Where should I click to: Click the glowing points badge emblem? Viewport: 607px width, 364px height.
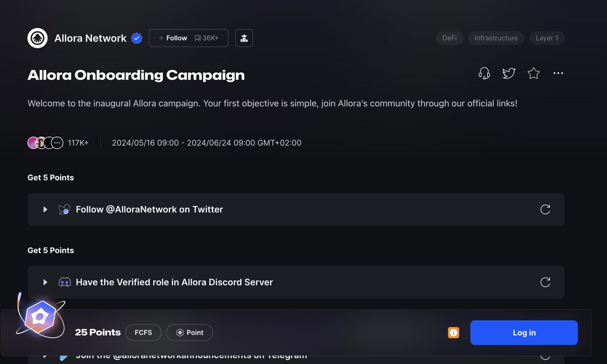tap(39, 317)
